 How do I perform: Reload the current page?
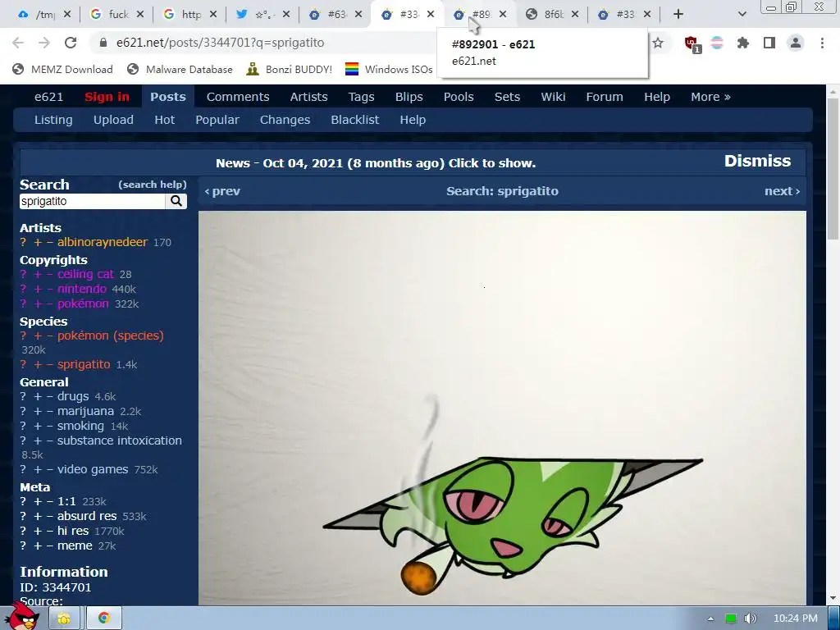pos(71,43)
